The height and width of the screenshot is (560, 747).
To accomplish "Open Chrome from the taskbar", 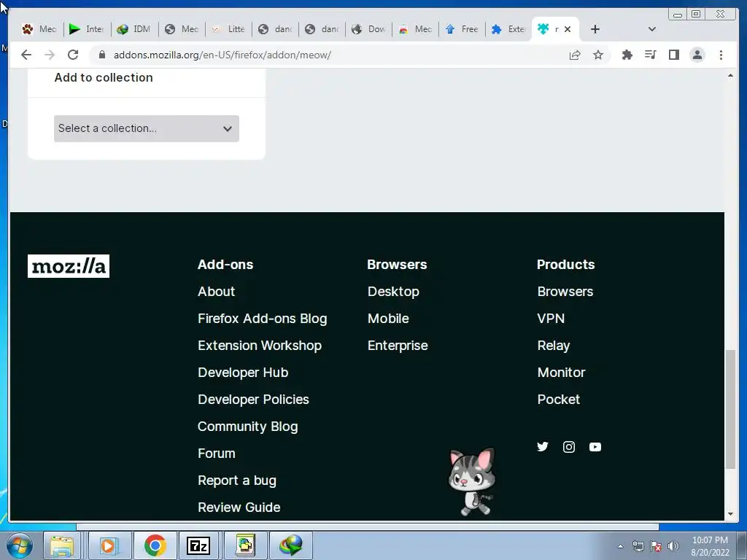I will 155,545.
